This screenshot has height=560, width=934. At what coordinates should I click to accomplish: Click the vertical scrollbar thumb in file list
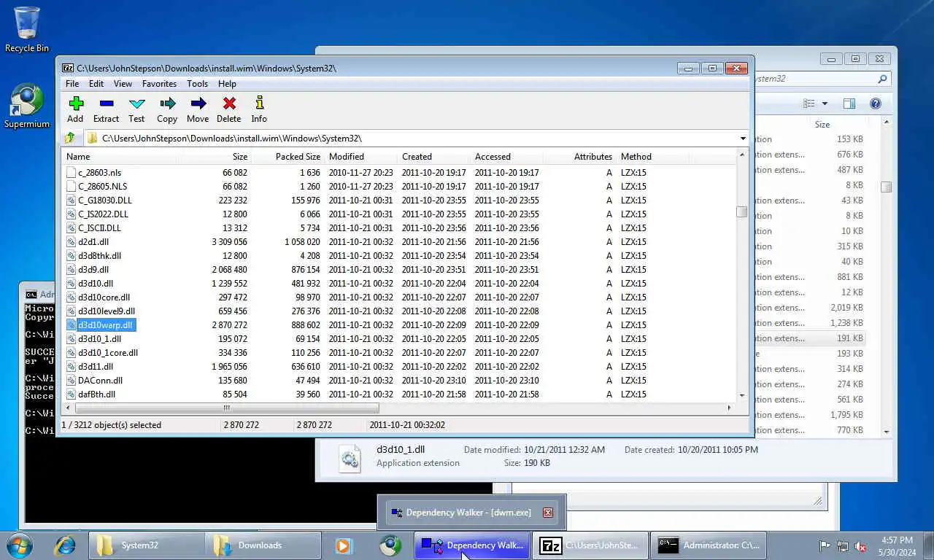click(741, 212)
